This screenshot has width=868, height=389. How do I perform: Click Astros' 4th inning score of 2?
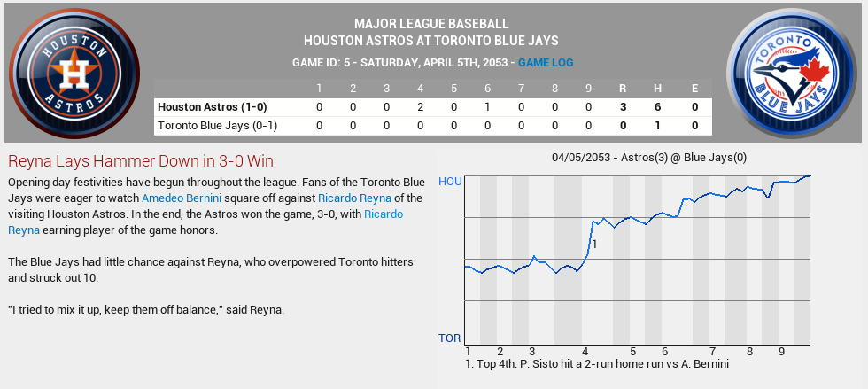(420, 107)
